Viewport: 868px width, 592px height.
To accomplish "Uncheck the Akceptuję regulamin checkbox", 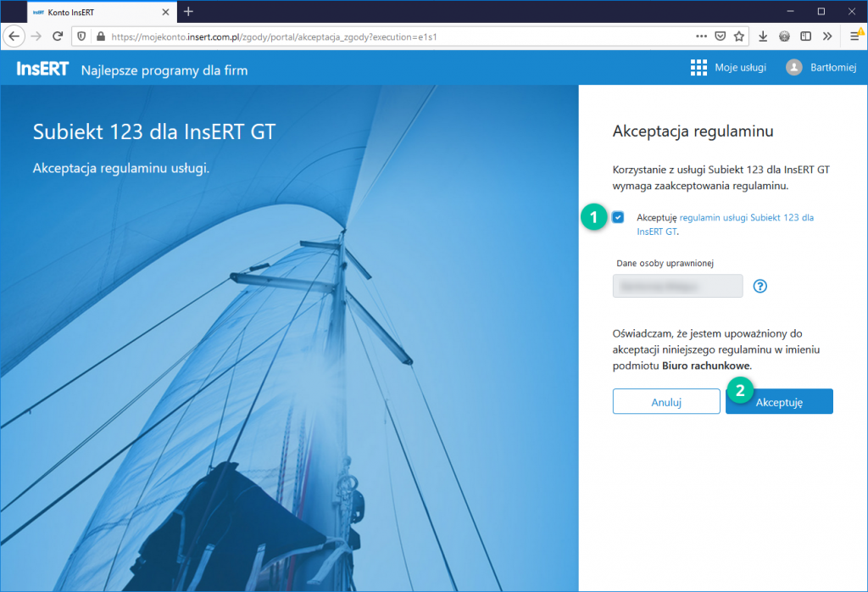I will (x=618, y=218).
